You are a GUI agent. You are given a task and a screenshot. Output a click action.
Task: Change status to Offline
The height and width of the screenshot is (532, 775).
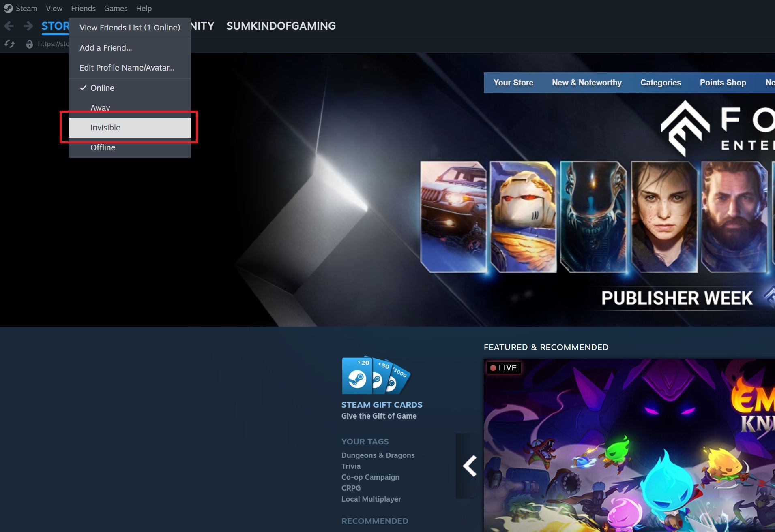tap(102, 147)
